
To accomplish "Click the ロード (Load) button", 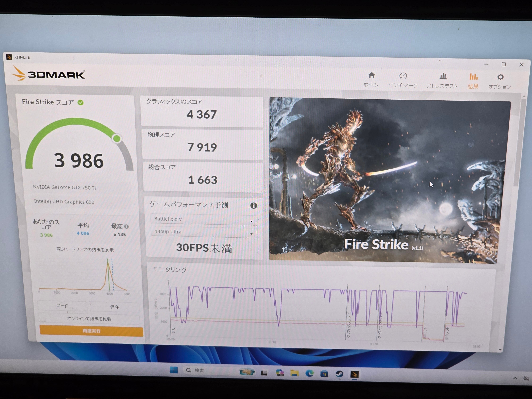I will (62, 306).
